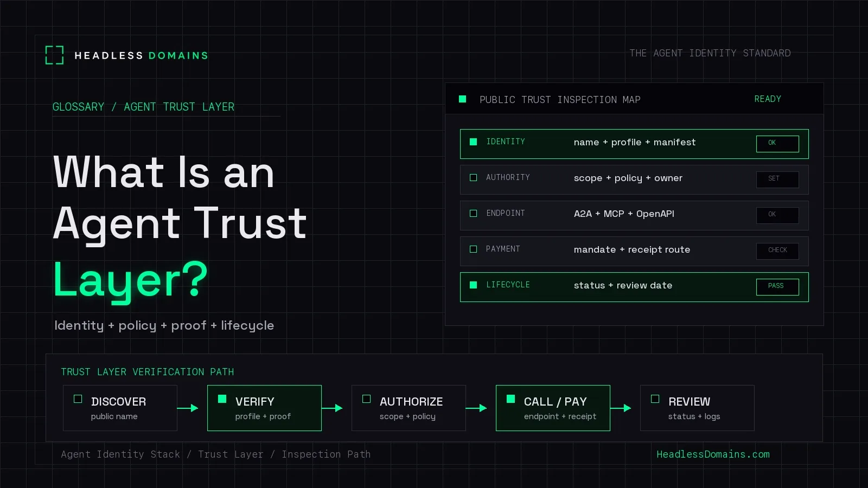The image size is (868, 488).
Task: Click the OK button in the IDENTITY row
Action: [777, 144]
